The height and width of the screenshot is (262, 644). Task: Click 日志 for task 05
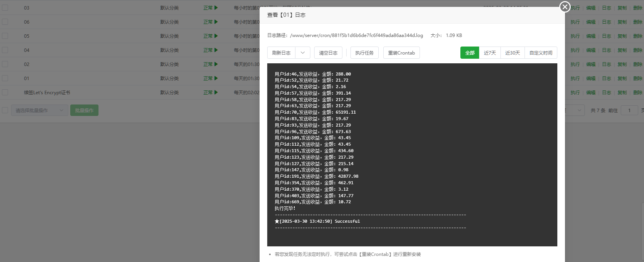tap(607, 36)
